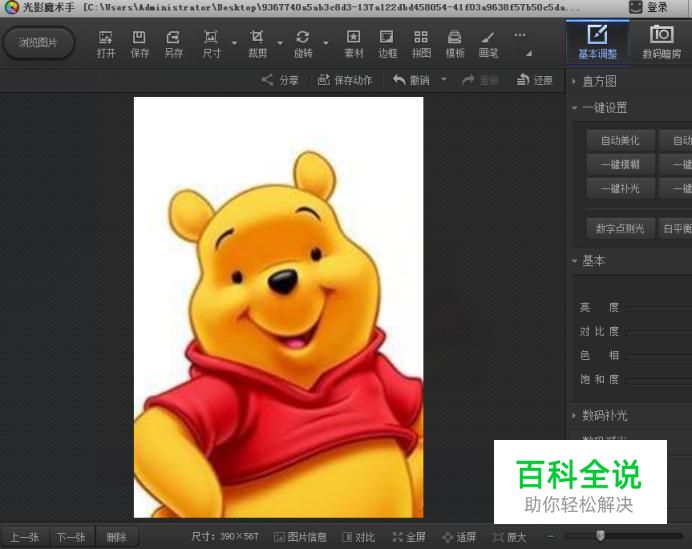Click the 饱和度 (Saturation) slider track
This screenshot has width=692, height=549.
pos(658,380)
